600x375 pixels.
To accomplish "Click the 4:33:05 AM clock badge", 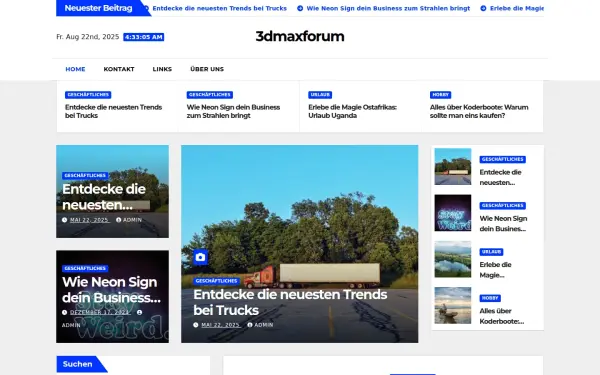I will (143, 37).
